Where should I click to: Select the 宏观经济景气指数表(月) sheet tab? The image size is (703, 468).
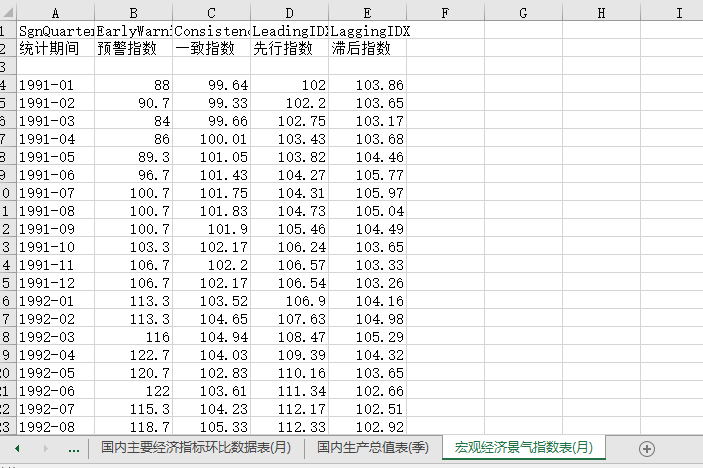524,447
